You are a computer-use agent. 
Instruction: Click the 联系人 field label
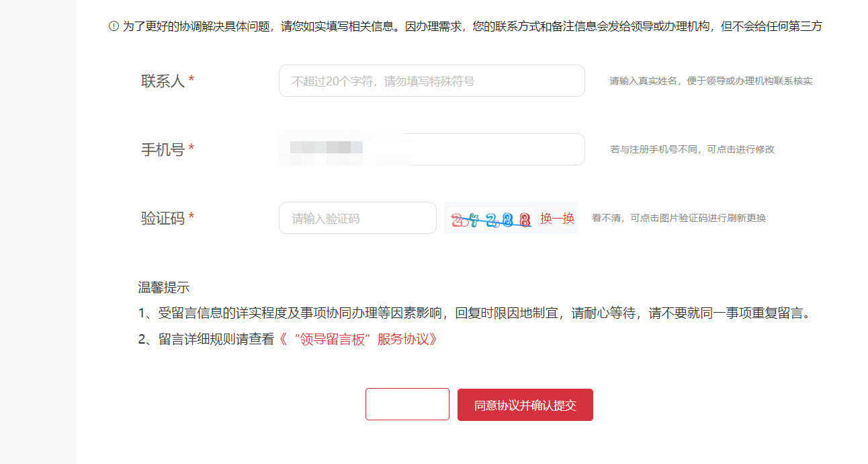[x=163, y=81]
